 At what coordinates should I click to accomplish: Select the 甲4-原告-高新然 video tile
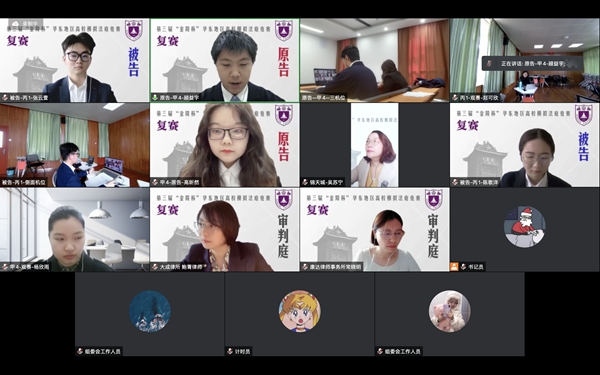click(225, 145)
